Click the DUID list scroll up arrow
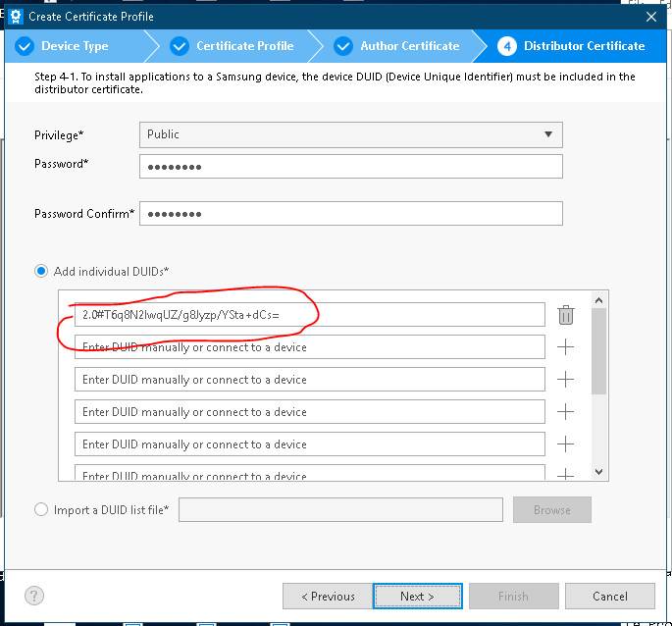 598,300
